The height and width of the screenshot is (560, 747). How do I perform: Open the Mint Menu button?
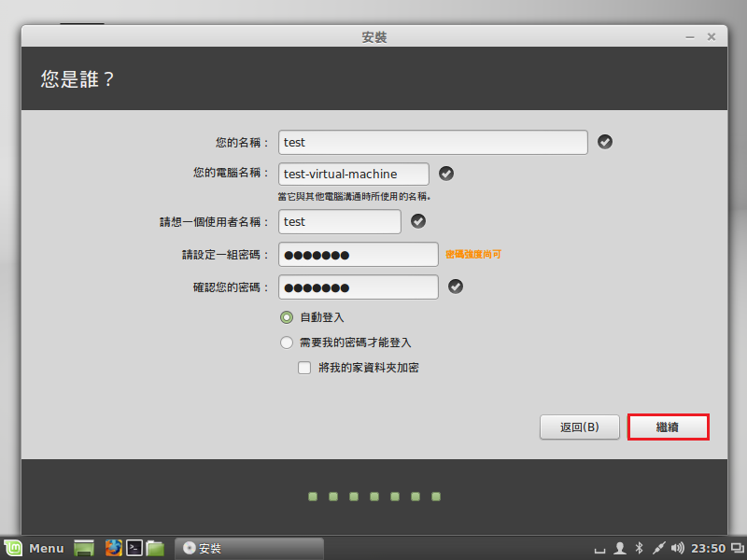tap(34, 548)
